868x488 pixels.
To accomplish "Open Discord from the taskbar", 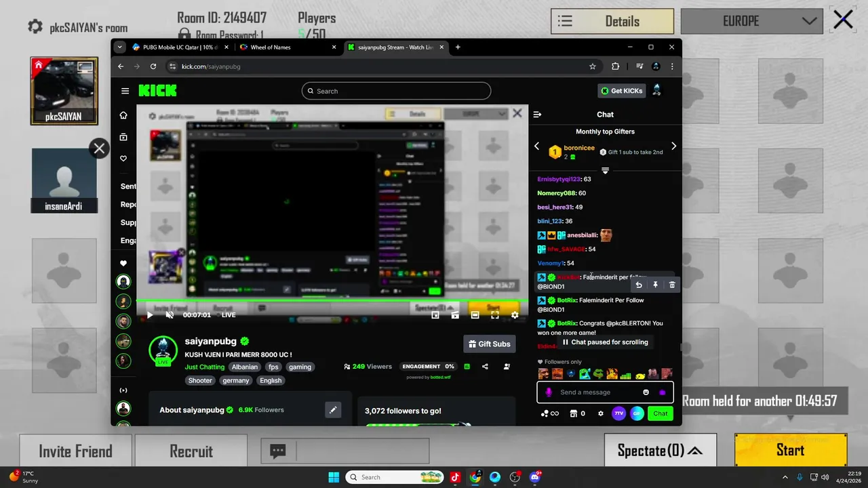I will click(x=534, y=477).
